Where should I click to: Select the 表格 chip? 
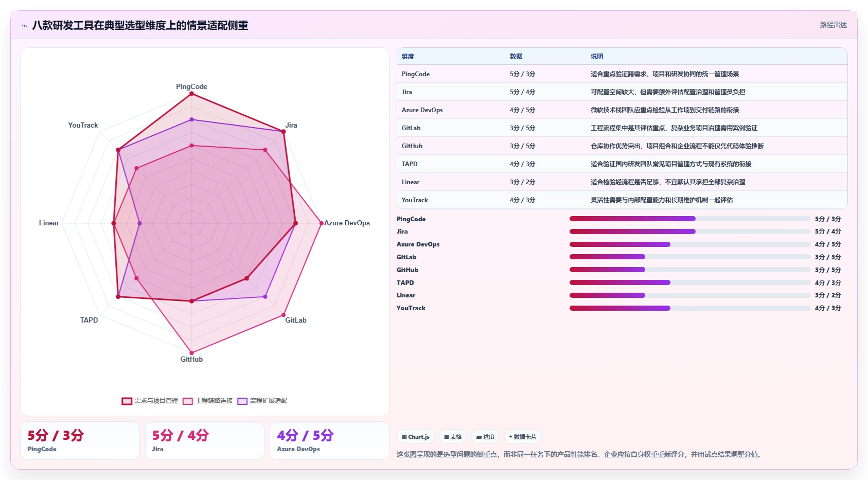tap(453, 437)
